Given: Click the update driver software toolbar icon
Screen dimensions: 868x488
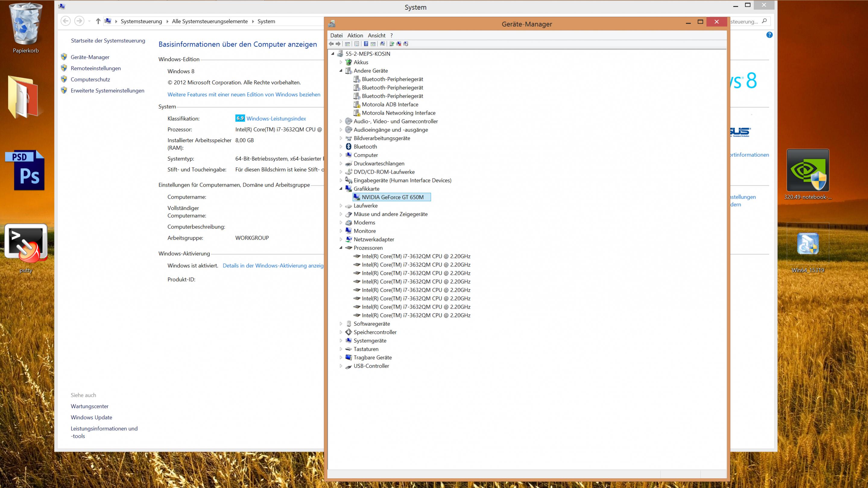Looking at the screenshot, I should (392, 44).
